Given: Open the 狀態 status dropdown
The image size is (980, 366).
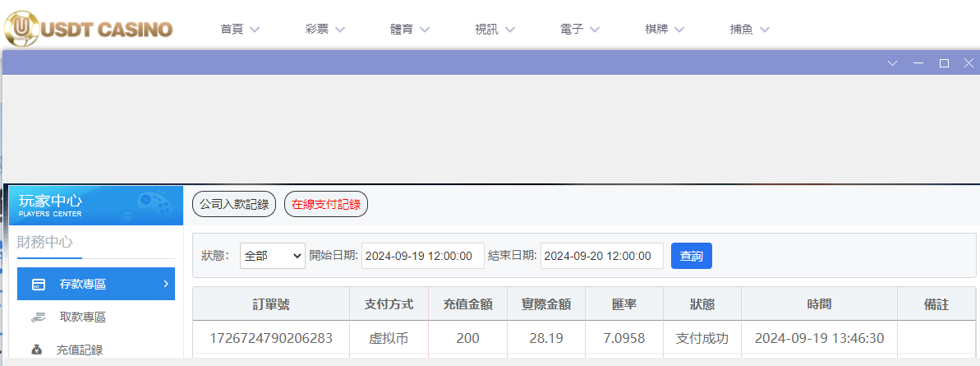Looking at the screenshot, I should [273, 256].
